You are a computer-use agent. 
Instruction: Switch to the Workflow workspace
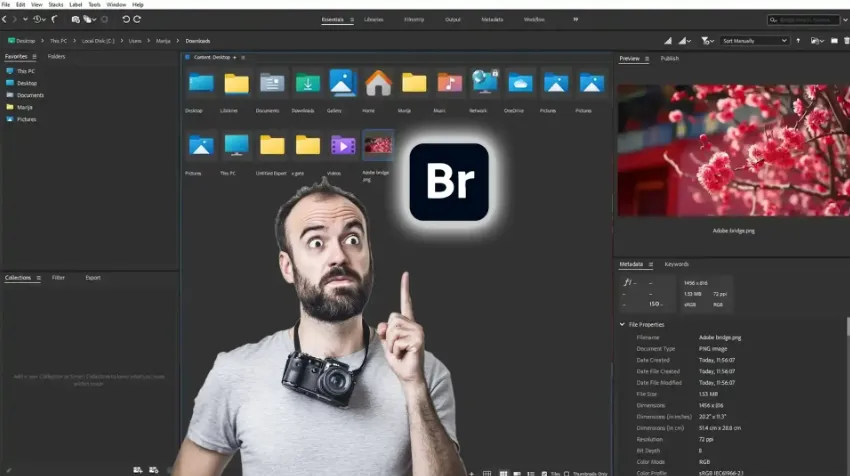coord(534,20)
